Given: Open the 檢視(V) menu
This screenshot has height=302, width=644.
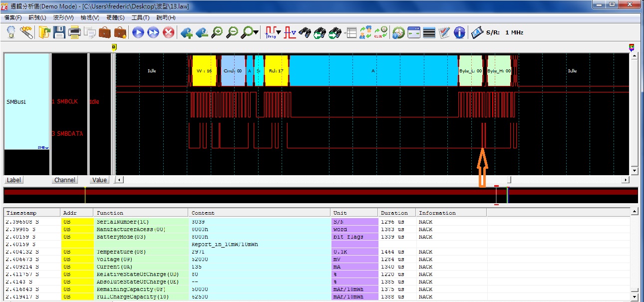Looking at the screenshot, I should 90,17.
